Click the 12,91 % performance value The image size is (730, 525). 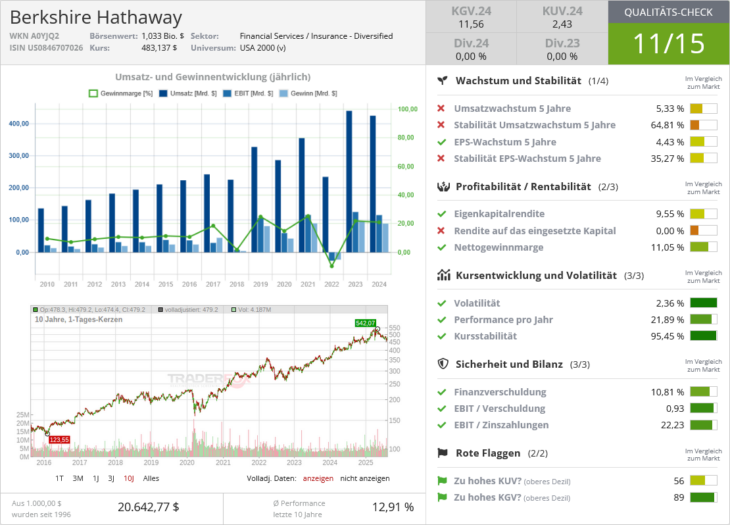click(392, 507)
